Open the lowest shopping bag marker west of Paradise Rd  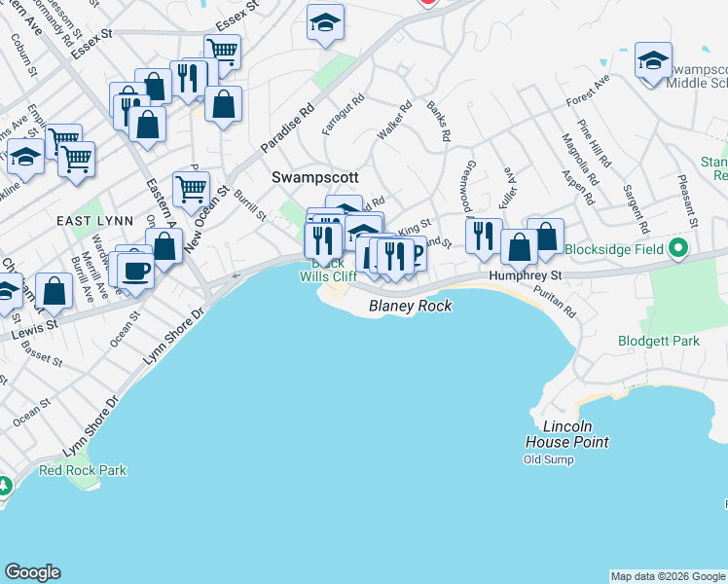coord(148,124)
